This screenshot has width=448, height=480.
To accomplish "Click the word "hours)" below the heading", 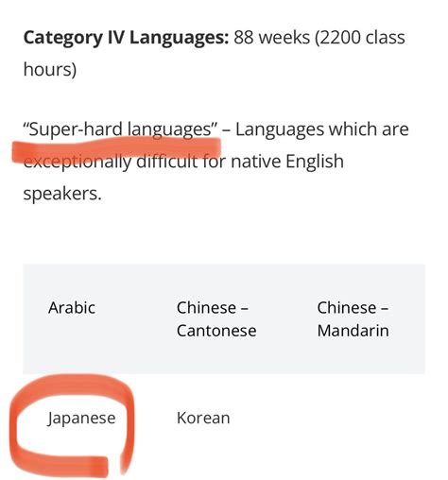I will click(50, 70).
